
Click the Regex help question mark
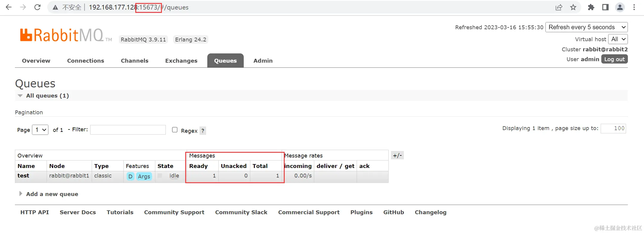[203, 131]
